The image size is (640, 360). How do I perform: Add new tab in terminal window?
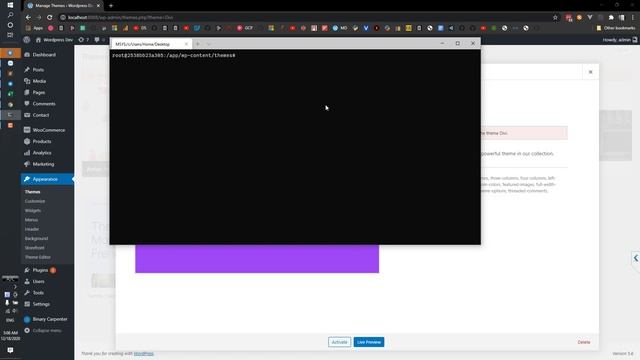tap(198, 44)
